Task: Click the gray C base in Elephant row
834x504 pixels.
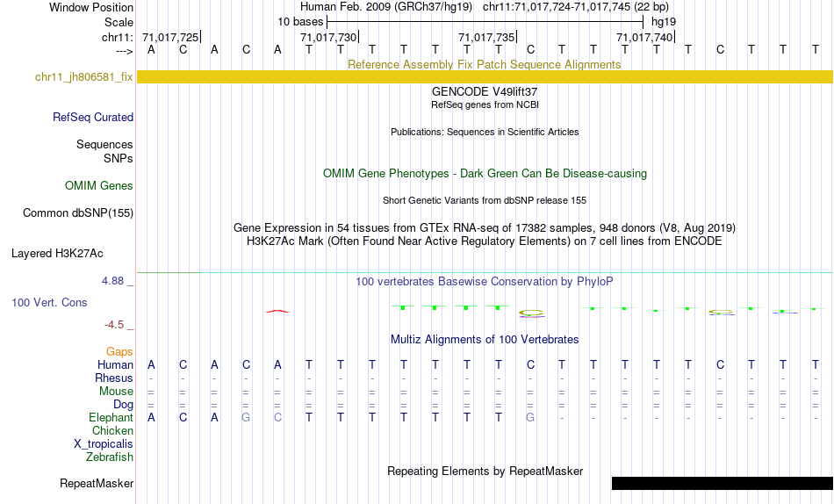Action: pos(277,418)
